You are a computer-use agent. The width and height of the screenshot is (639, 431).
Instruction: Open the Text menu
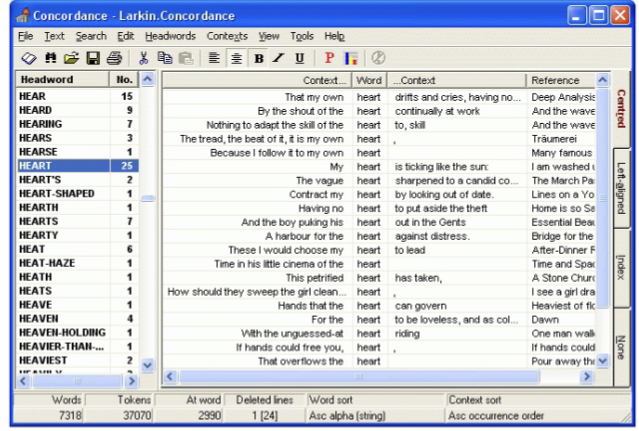point(54,36)
